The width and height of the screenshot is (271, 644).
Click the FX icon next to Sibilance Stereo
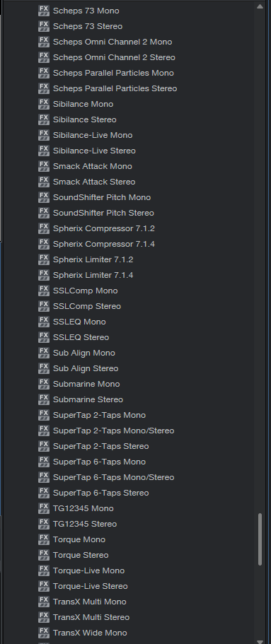[44, 119]
